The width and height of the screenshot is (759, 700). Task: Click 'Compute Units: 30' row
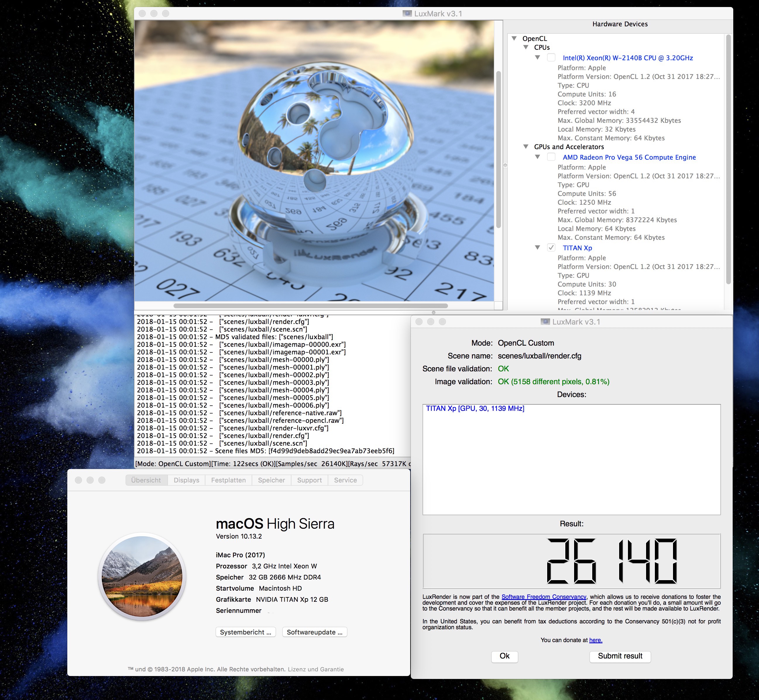coord(587,284)
